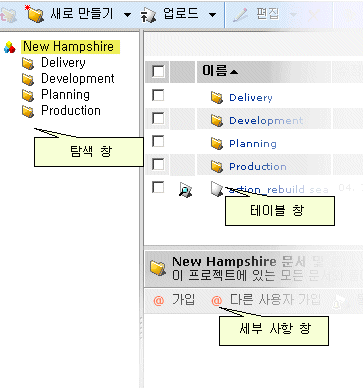The image size is (363, 388).
Task: Open the Production folder link in table
Action: click(x=258, y=166)
